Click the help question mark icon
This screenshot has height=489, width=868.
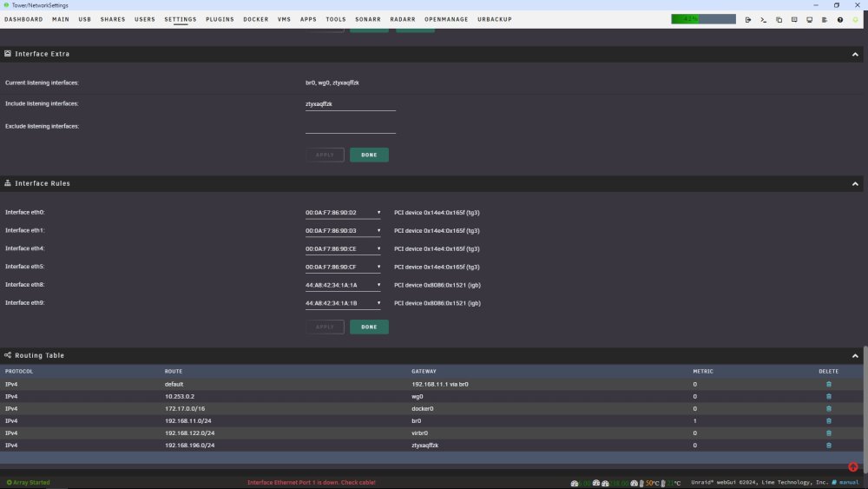point(839,19)
